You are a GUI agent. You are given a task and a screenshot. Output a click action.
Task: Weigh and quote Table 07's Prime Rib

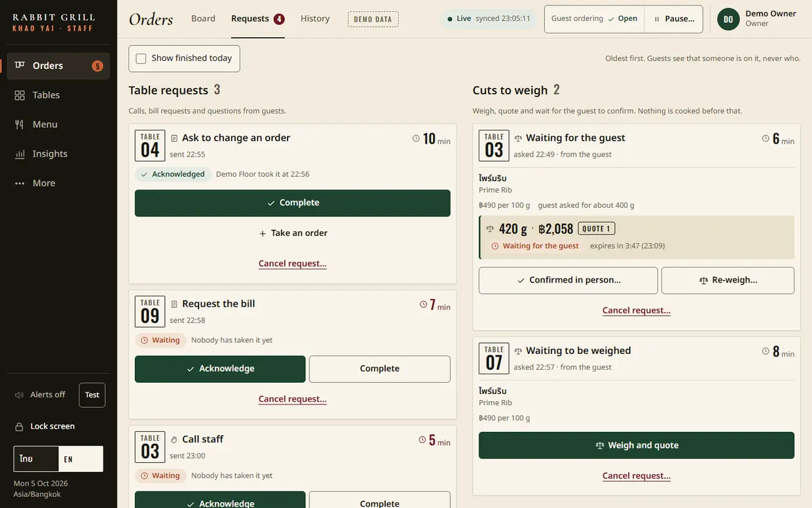637,446
